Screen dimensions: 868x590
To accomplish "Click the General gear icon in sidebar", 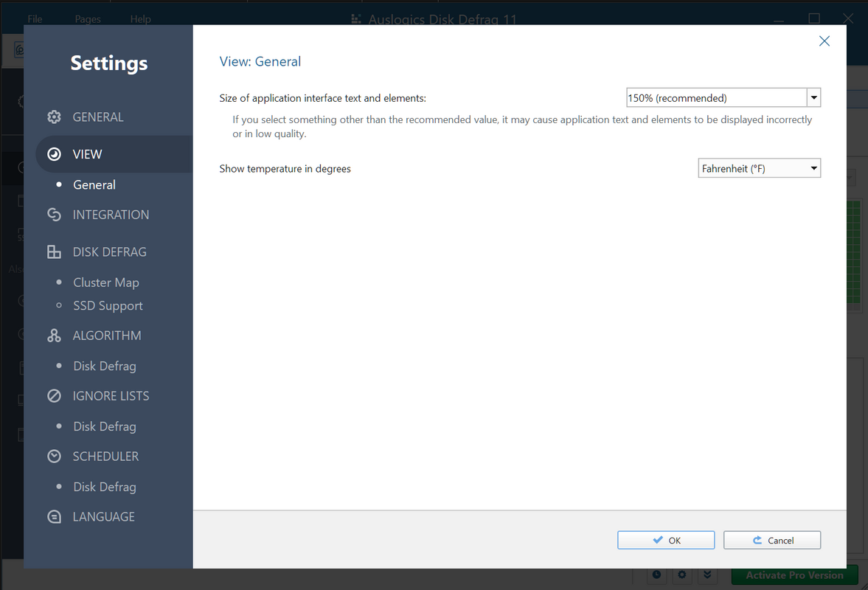I will pyautogui.click(x=54, y=117).
